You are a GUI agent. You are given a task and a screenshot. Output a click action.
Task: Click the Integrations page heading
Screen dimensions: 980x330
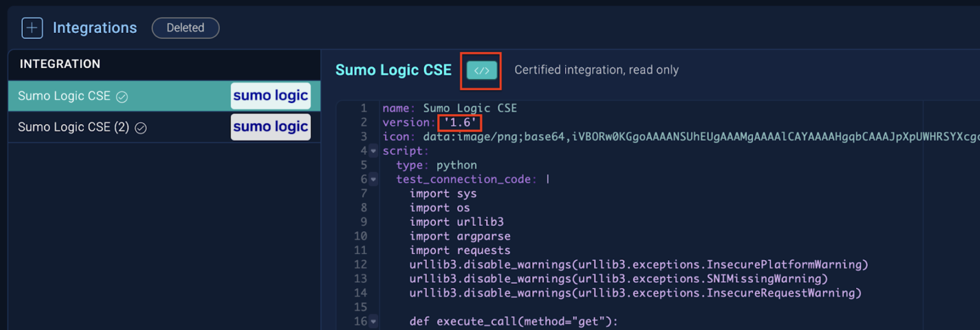click(x=95, y=28)
